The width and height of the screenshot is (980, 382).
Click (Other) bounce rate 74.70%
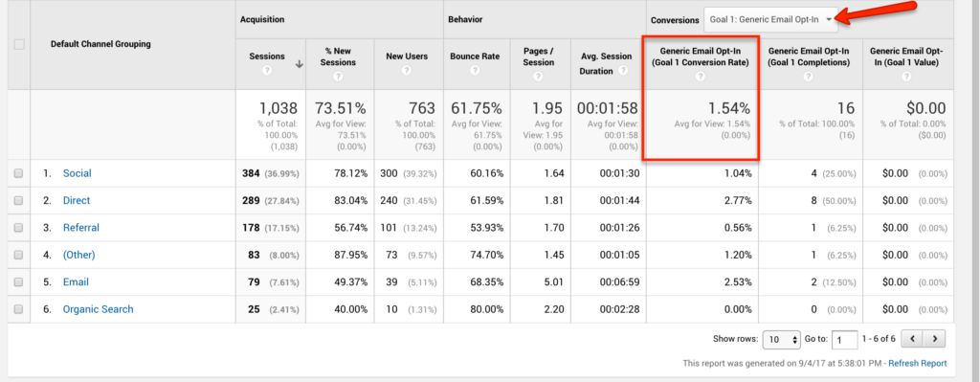(487, 255)
